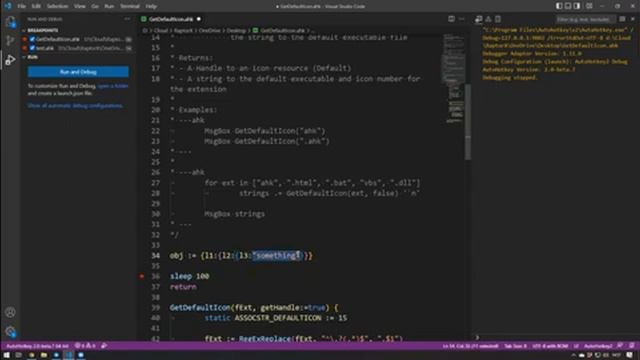Click the editor vertical scrollbar thumb

click(468, 122)
